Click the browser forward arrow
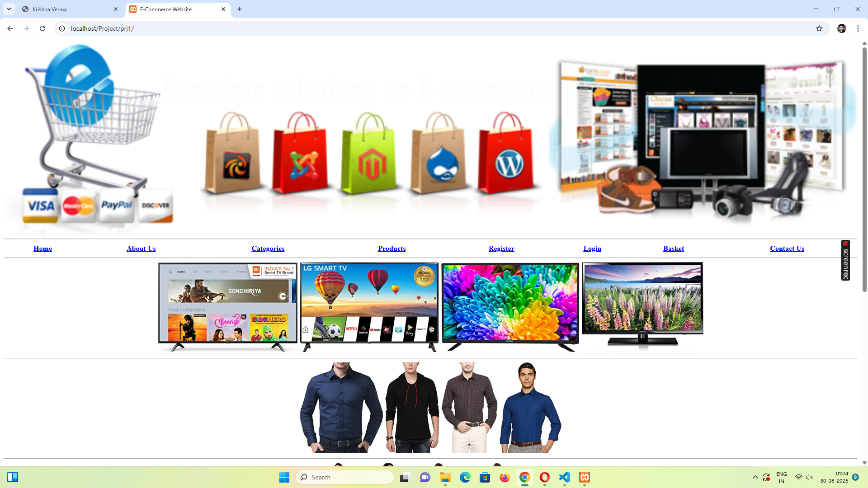The width and height of the screenshot is (868, 488). point(26,28)
